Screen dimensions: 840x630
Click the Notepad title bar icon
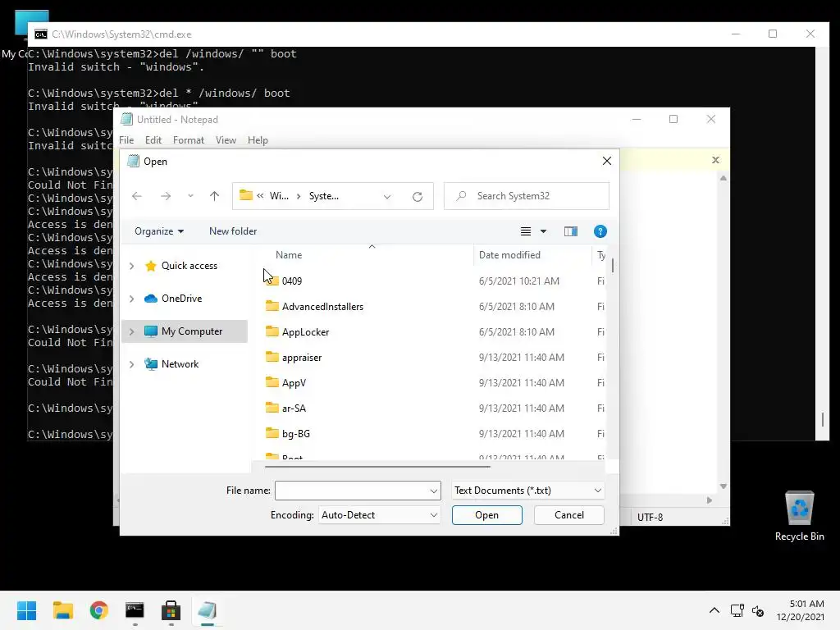pyautogui.click(x=126, y=120)
